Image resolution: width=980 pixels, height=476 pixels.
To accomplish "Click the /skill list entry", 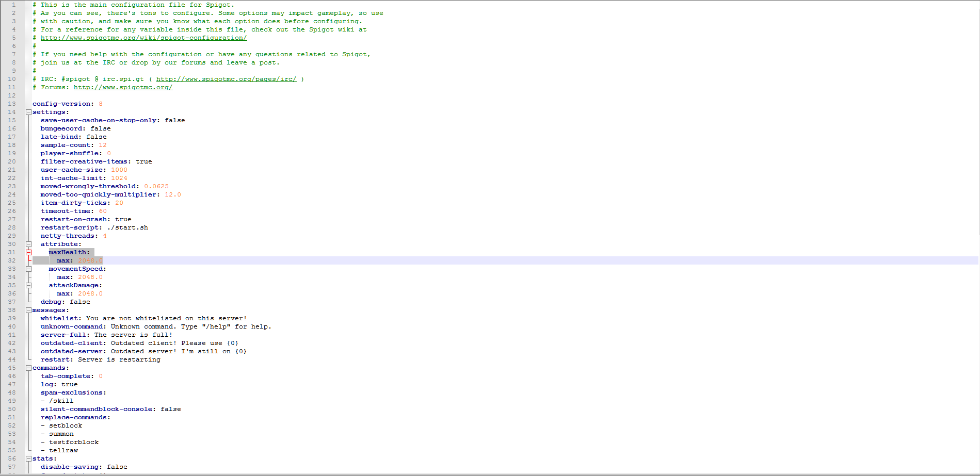I will [x=61, y=401].
